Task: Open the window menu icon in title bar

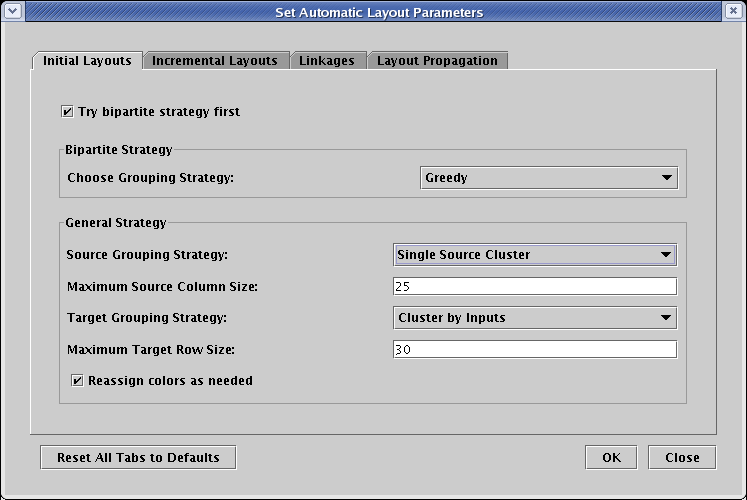Action: pos(12,12)
